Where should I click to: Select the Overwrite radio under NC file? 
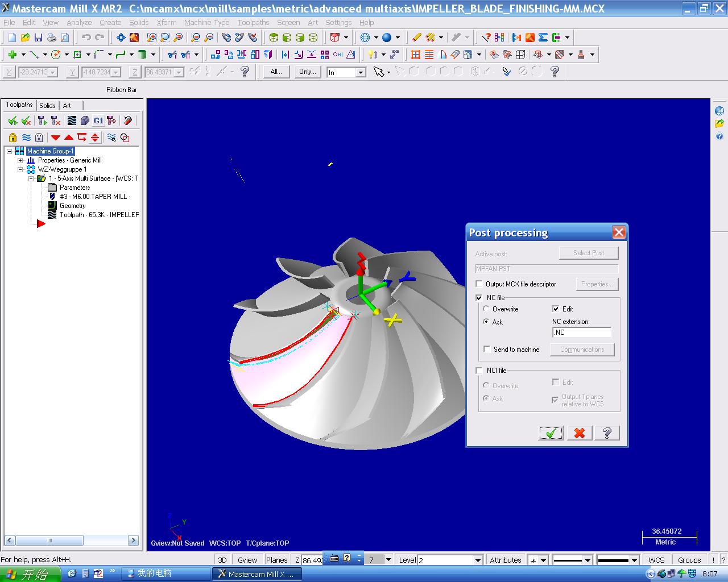point(486,309)
